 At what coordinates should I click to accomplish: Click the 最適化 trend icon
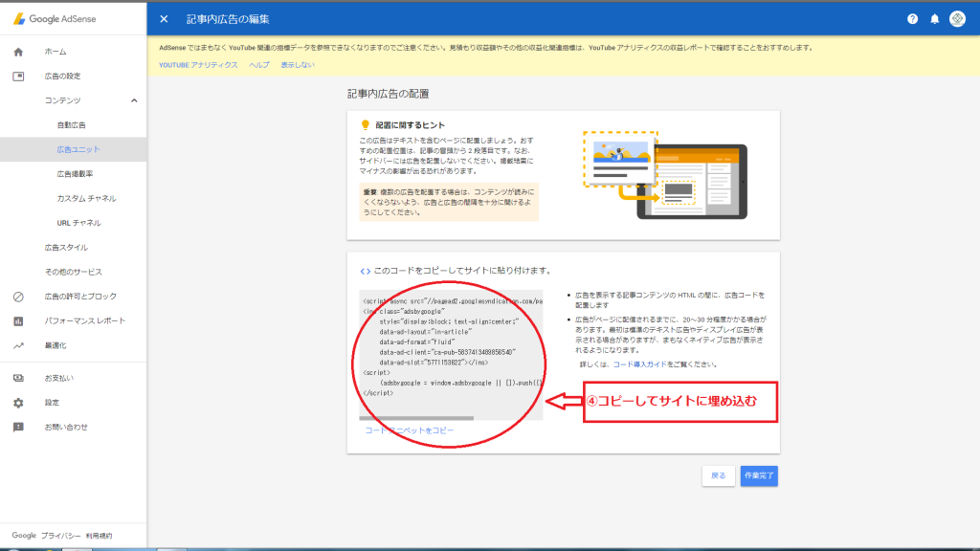(18, 345)
